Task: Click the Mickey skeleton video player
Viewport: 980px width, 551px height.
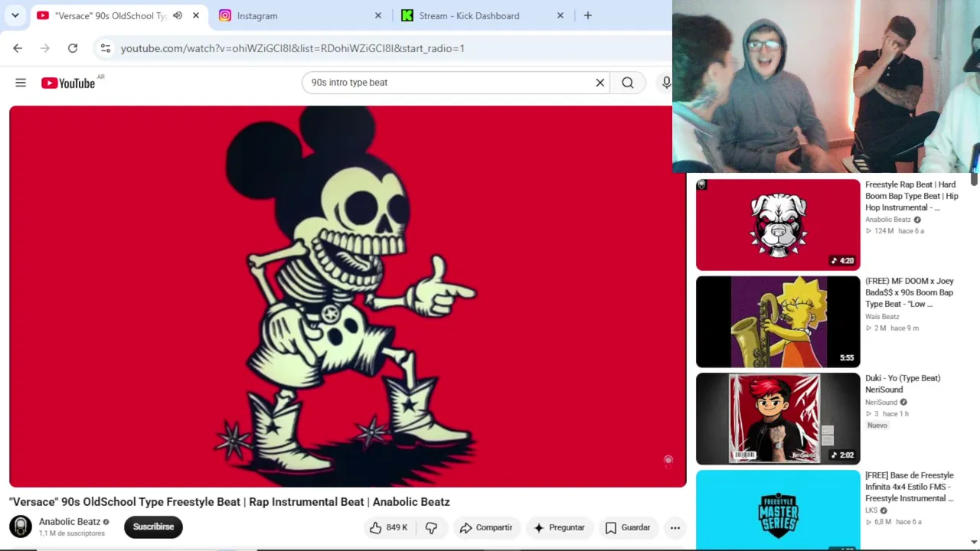Action: point(348,296)
